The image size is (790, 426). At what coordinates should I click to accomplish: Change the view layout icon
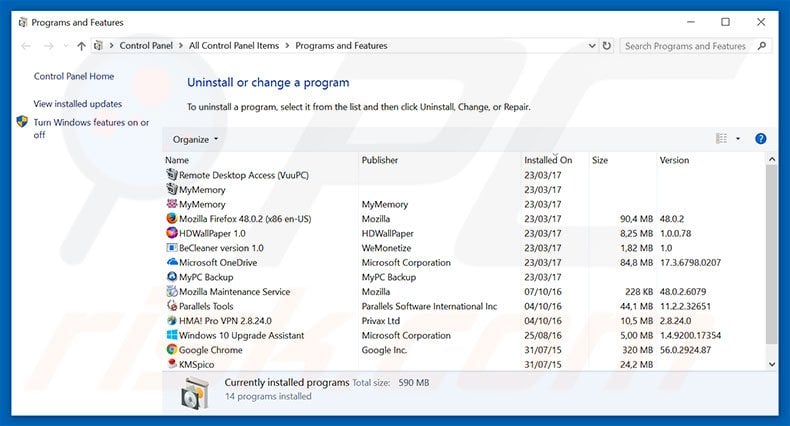721,138
